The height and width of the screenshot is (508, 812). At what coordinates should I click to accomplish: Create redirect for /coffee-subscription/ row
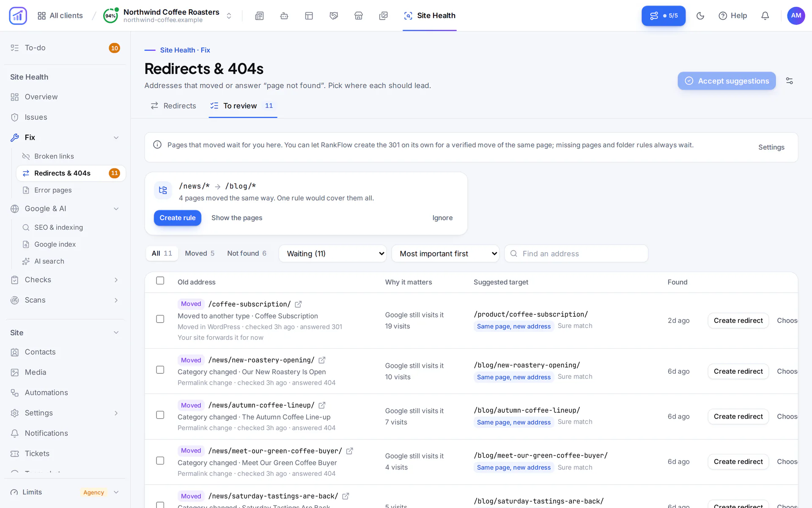[x=738, y=320]
